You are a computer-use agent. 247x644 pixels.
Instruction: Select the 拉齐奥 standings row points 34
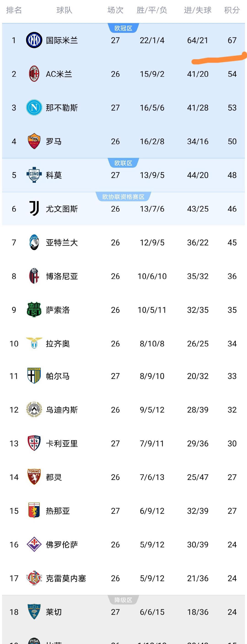[232, 344]
